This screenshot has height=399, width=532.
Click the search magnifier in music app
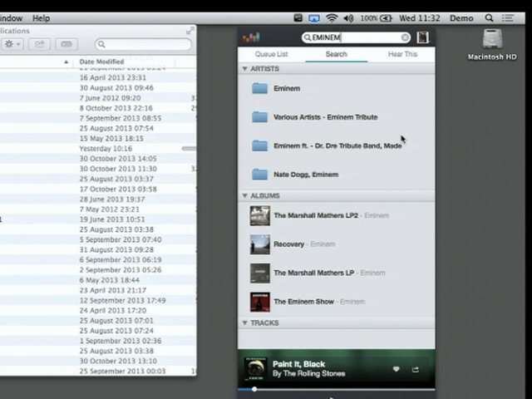coord(307,37)
